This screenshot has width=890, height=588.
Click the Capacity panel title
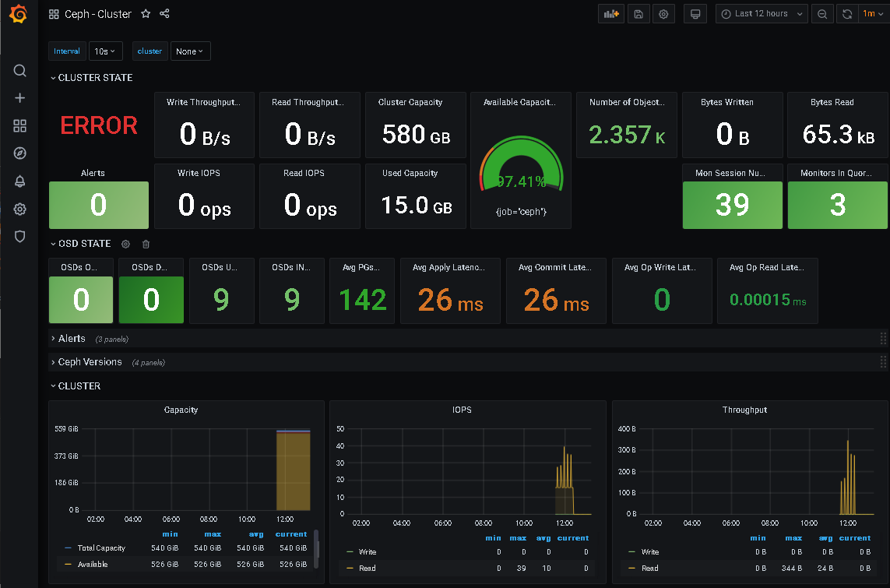pos(181,410)
